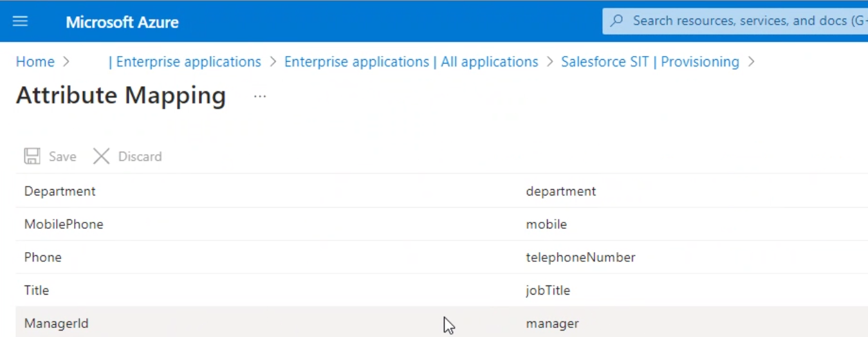The width and height of the screenshot is (868, 337).
Task: Go to the Home breadcrumb
Action: (35, 62)
